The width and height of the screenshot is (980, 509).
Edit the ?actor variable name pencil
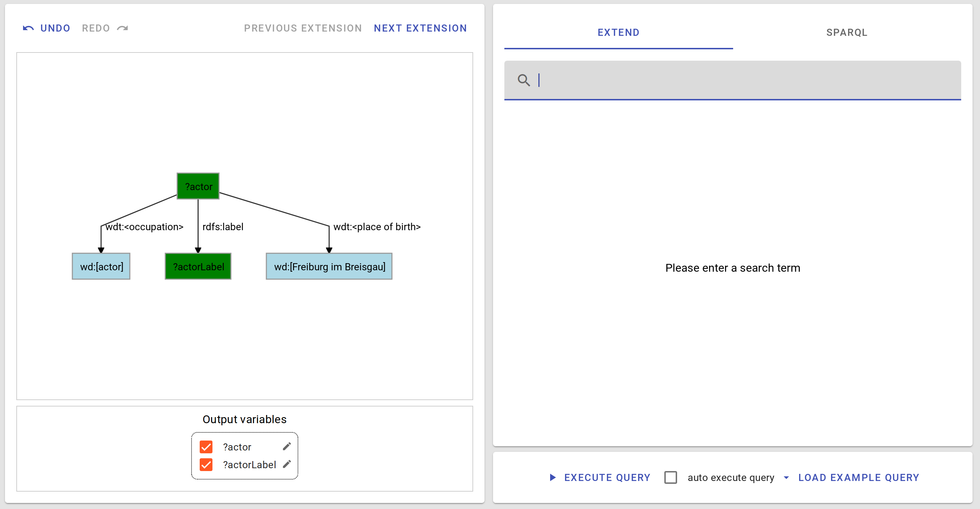287,446
